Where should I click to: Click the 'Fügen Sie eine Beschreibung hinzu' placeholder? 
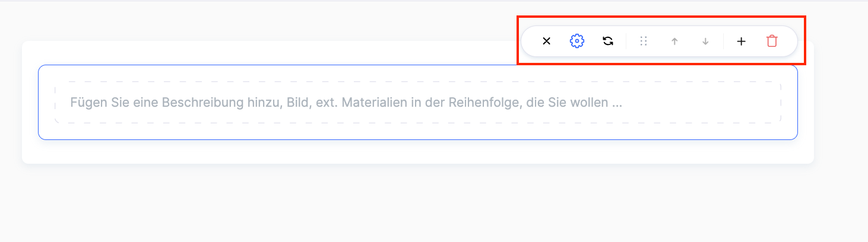(x=346, y=103)
